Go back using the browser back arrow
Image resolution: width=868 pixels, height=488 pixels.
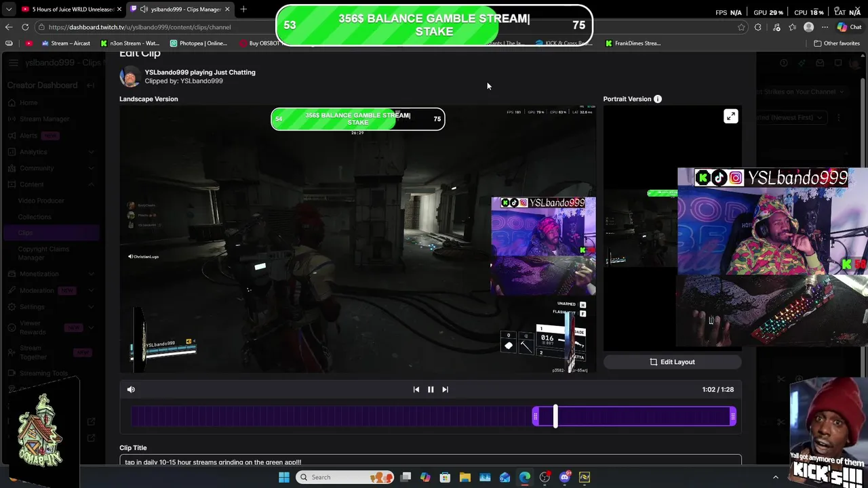9,27
